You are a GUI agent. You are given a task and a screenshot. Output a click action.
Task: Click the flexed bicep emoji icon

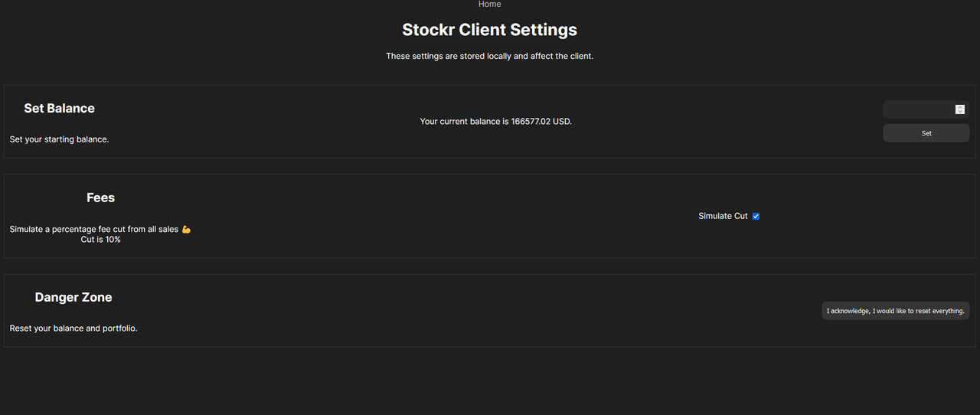tap(186, 230)
